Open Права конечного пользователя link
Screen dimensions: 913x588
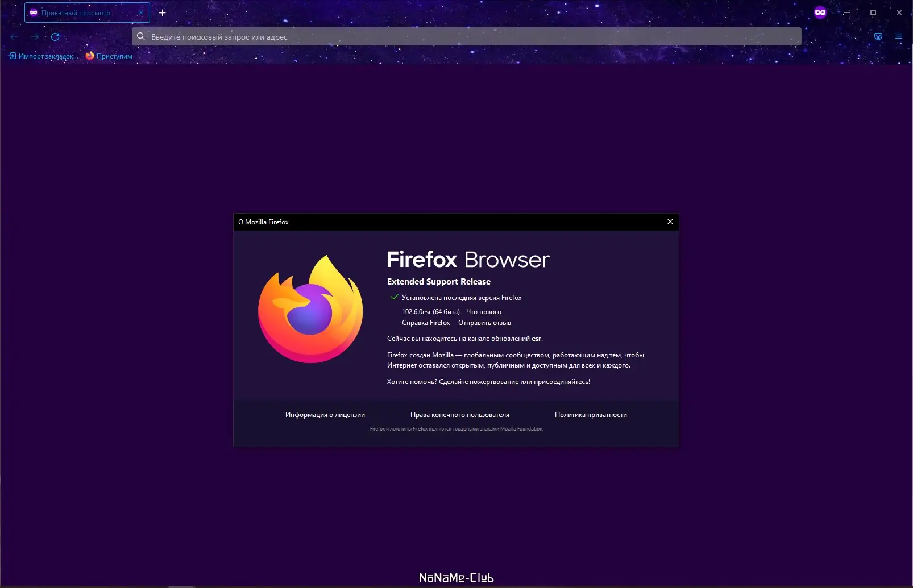pos(460,415)
